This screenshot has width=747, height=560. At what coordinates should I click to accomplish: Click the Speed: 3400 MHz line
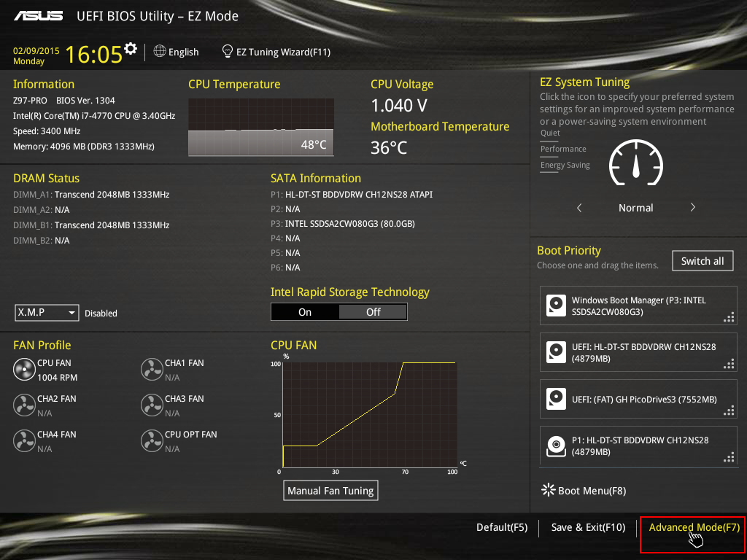click(x=47, y=131)
